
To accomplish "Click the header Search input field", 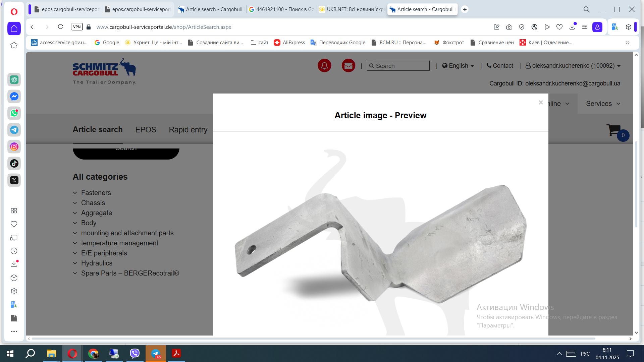I will (401, 66).
